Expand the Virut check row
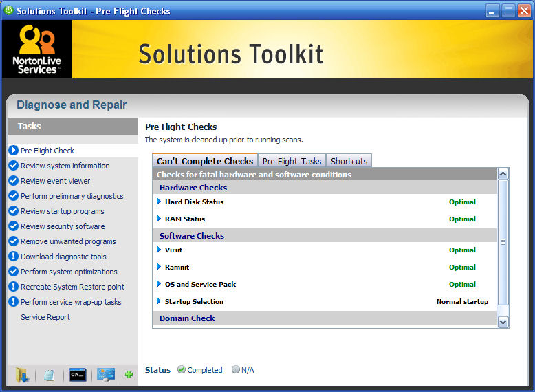The width and height of the screenshot is (535, 392). click(x=159, y=250)
